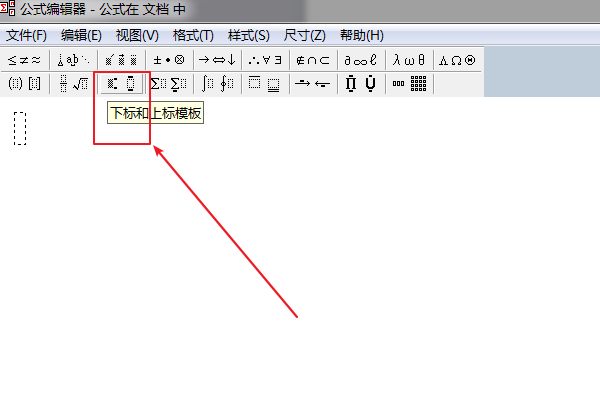Open the 视图(V) menu
This screenshot has width=600, height=400.
coord(137,36)
